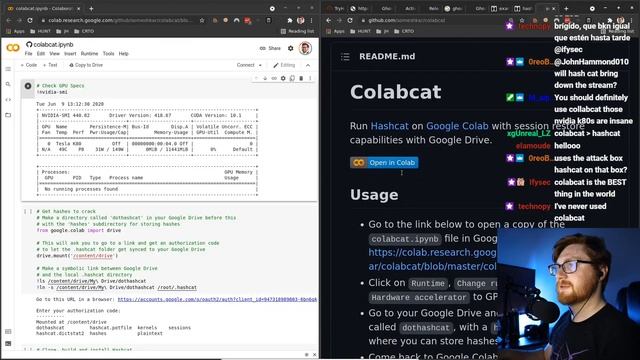Click the Open in Colab badge

(x=384, y=162)
